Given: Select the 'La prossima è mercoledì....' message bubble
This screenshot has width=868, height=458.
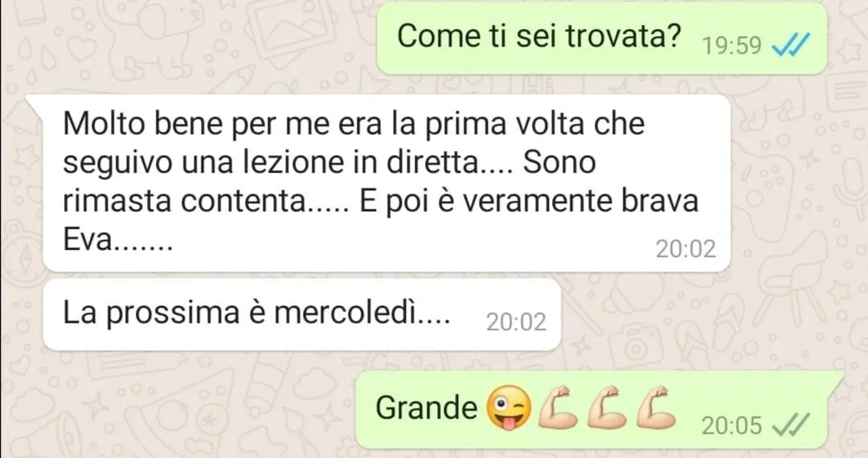Looking at the screenshot, I should point(301,314).
